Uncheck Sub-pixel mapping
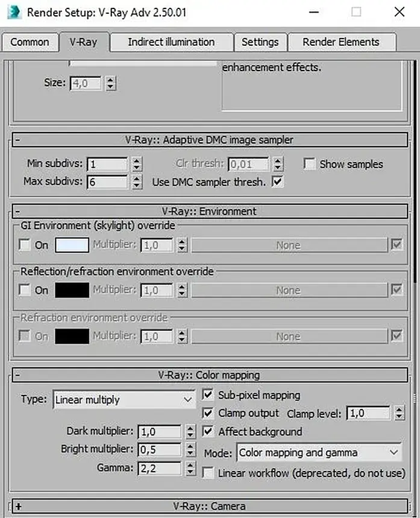 point(208,394)
